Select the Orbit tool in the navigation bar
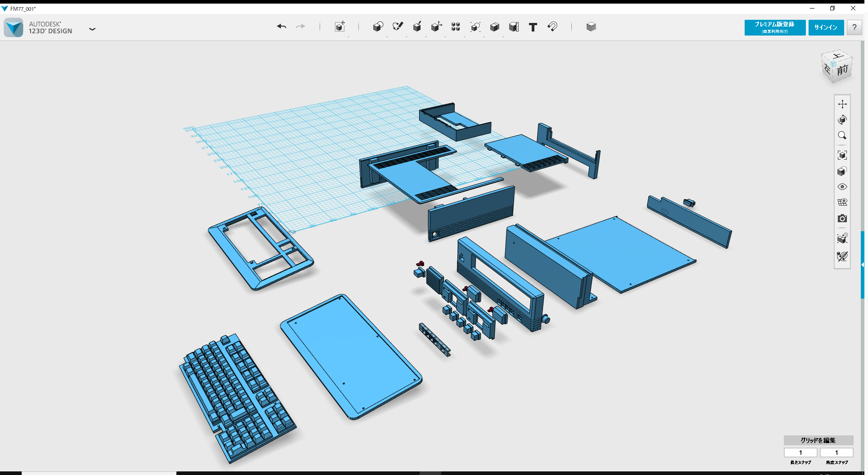The width and height of the screenshot is (868, 475). 842,120
